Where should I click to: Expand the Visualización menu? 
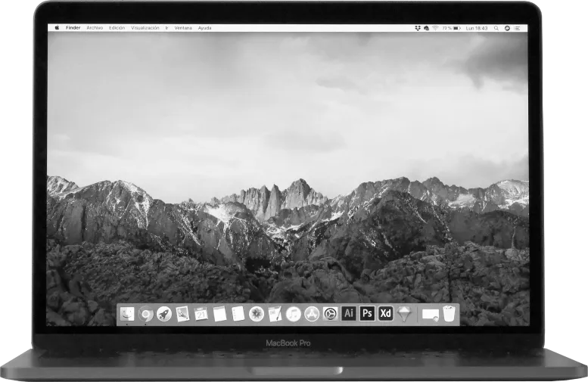pos(145,28)
